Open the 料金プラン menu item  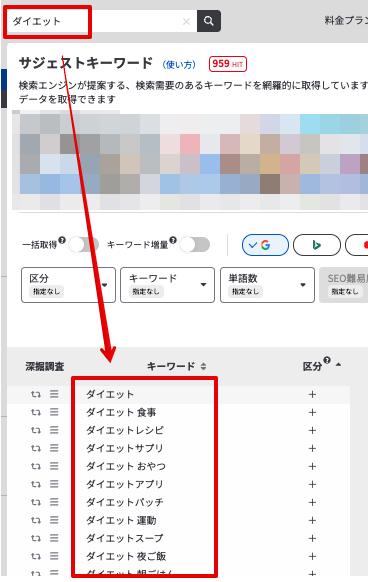click(x=346, y=20)
